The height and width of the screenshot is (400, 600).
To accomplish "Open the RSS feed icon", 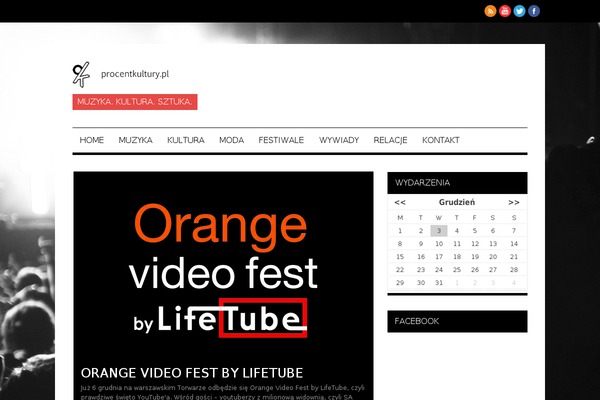I will (490, 11).
